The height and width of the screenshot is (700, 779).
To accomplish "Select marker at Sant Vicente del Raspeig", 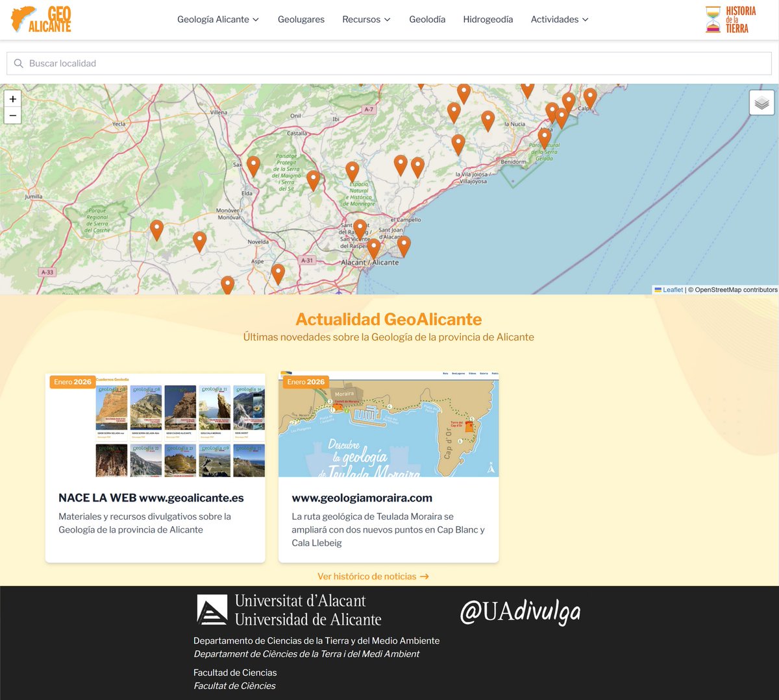I will [360, 229].
